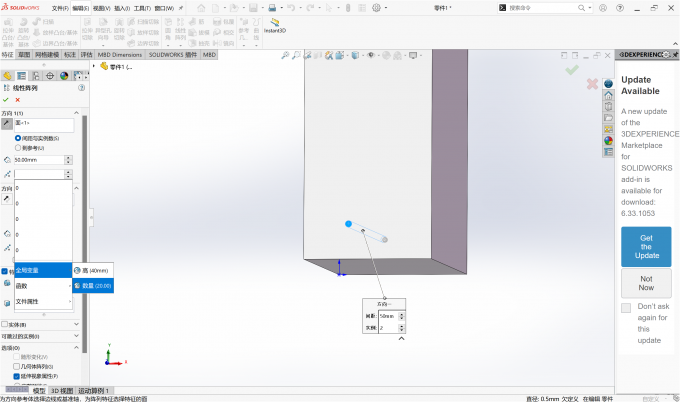Screen dimensions: 680x402
Task: Click the user login icon in the title bar
Action: coord(603,8)
